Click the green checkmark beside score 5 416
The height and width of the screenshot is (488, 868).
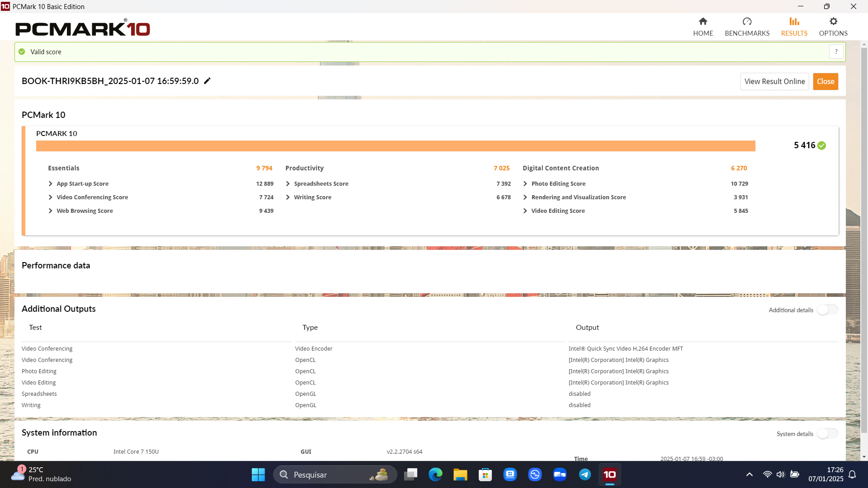pos(821,145)
